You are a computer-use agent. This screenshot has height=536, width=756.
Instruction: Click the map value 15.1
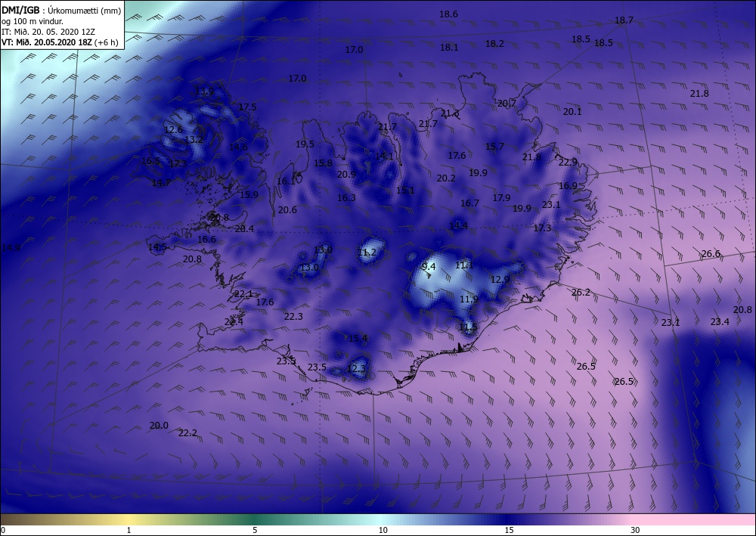pos(405,191)
